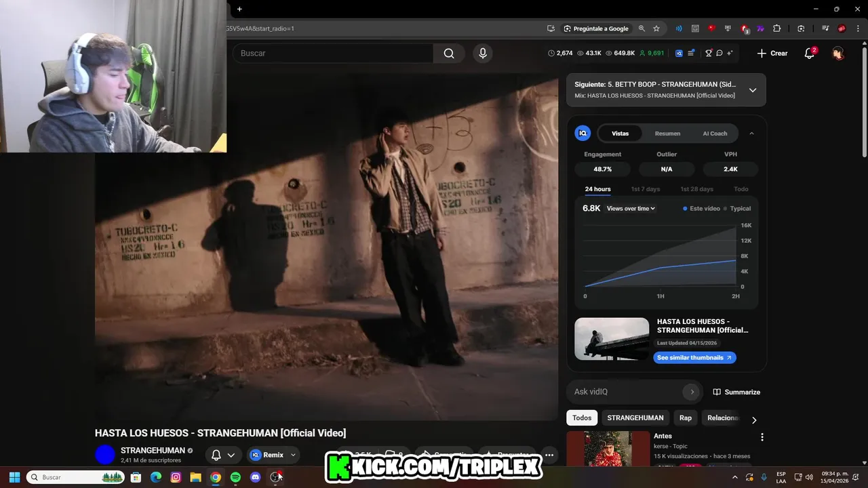Image resolution: width=868 pixels, height=488 pixels.
Task: Collapse the vidIQ stats panel chevron
Action: (x=751, y=134)
